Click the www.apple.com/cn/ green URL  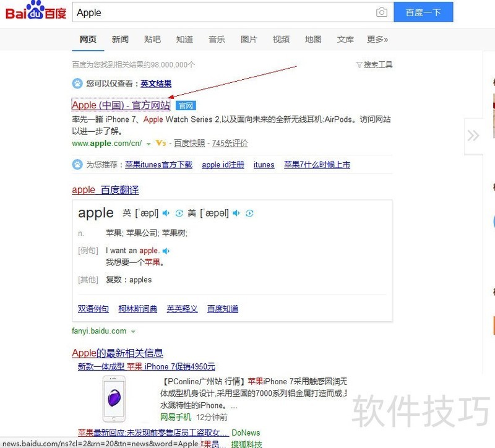107,144
